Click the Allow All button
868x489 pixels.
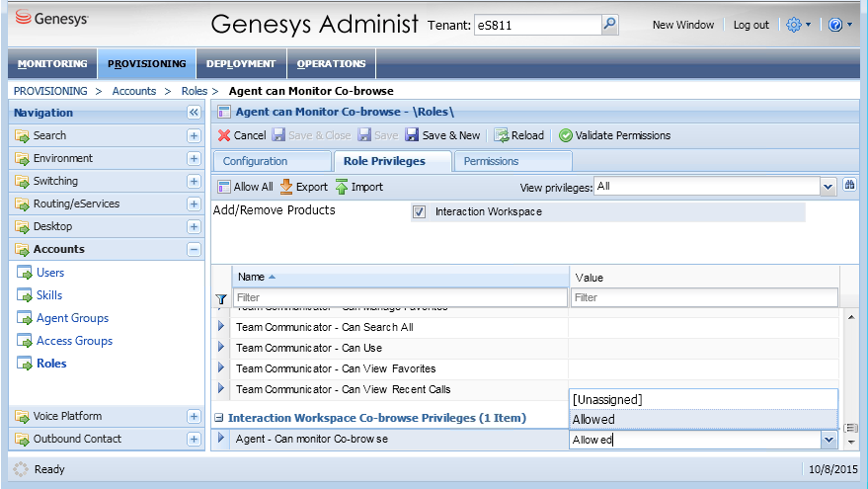click(245, 187)
